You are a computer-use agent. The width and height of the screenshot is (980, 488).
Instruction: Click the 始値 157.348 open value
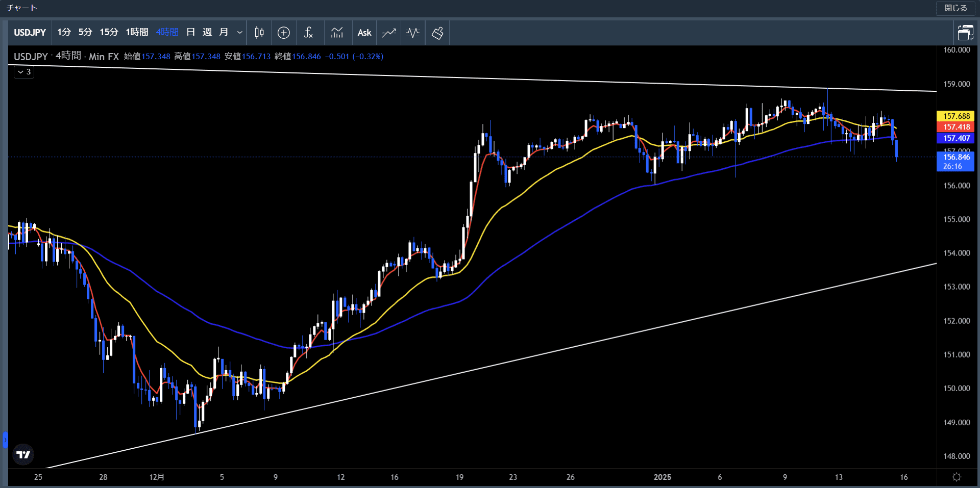point(147,57)
